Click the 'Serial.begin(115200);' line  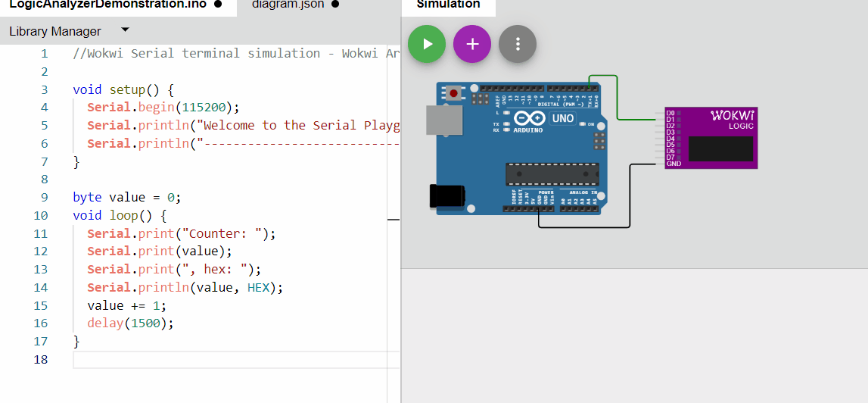click(163, 107)
